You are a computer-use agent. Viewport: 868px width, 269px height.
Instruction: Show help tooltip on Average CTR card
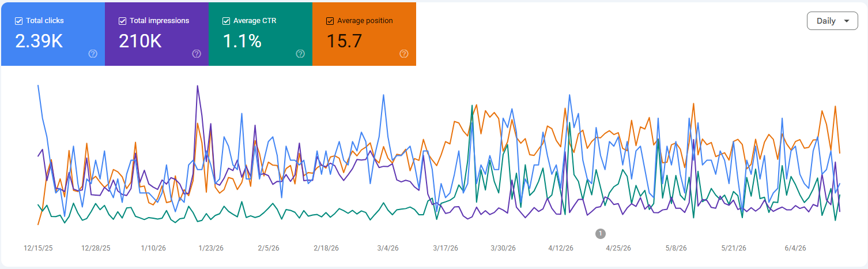click(x=300, y=54)
